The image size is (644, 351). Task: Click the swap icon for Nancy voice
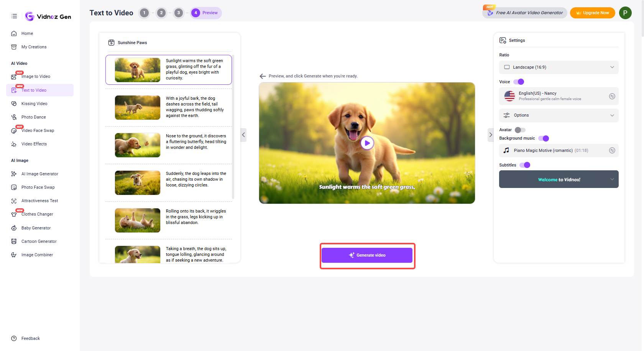click(612, 96)
